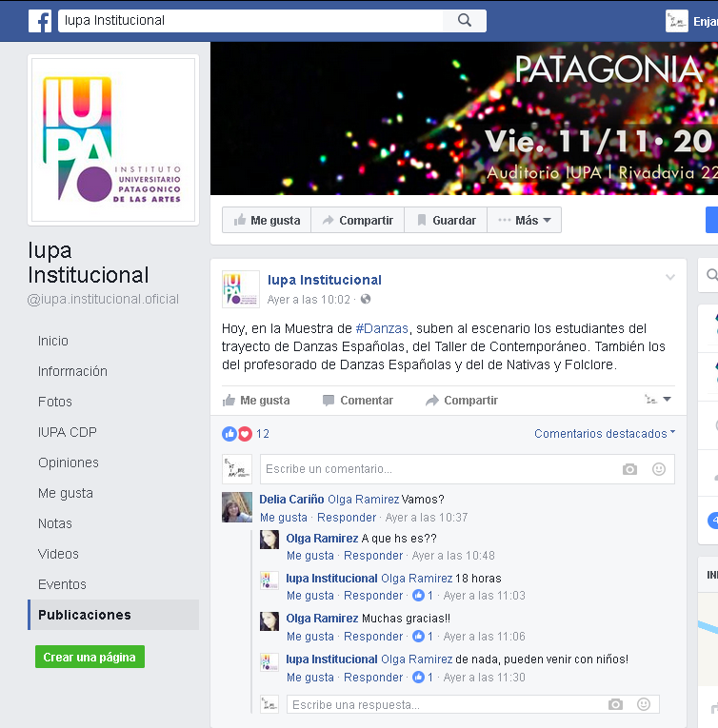The width and height of the screenshot is (718, 728).
Task: Click camera icon in comment box
Action: [x=629, y=469]
